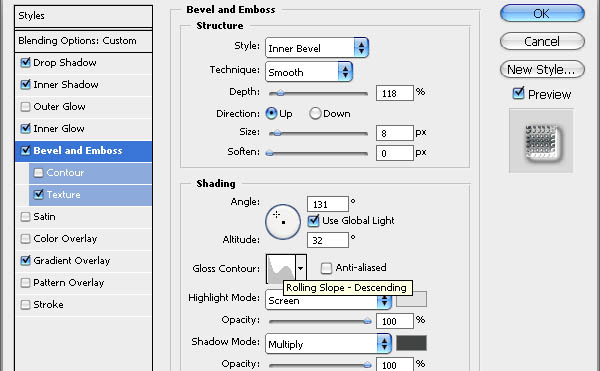Enable the Outer Glow checkbox
The image size is (600, 371).
pyautogui.click(x=25, y=106)
